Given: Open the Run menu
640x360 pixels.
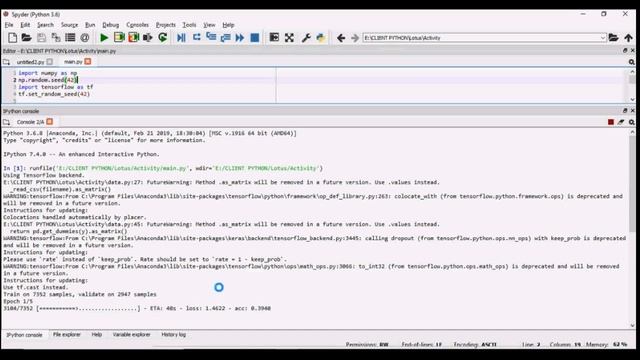Looking at the screenshot, I should point(90,25).
